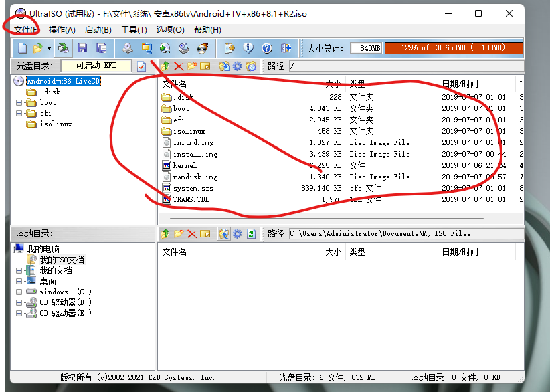Image resolution: width=550 pixels, height=392 pixels.
Task: Click the Up folder icon in disc toolbar
Action: [x=165, y=66]
